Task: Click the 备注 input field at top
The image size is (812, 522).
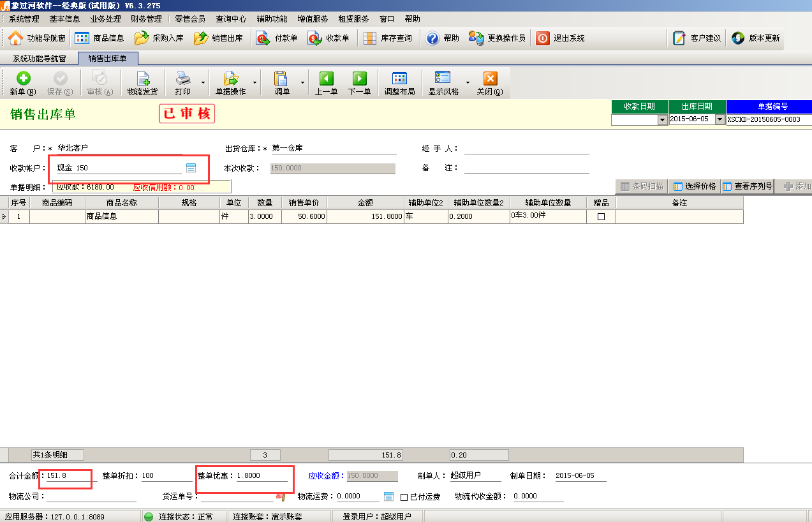Action: (x=526, y=168)
